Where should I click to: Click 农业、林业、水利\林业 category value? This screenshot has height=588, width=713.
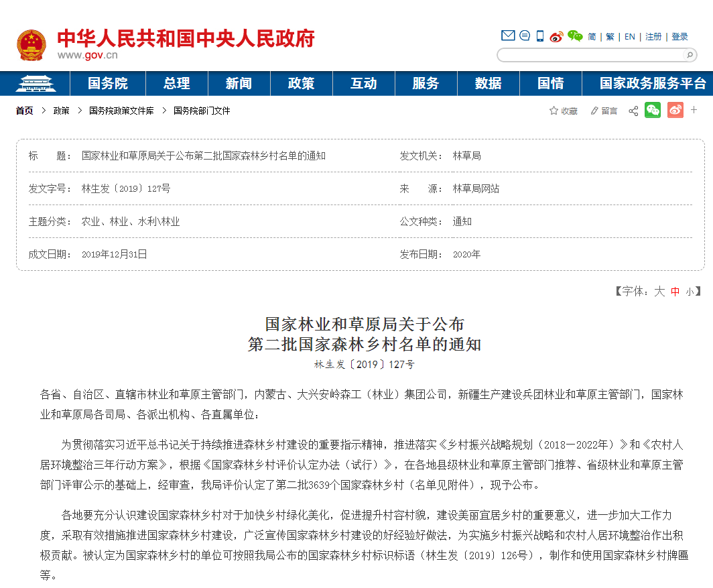pyautogui.click(x=131, y=222)
